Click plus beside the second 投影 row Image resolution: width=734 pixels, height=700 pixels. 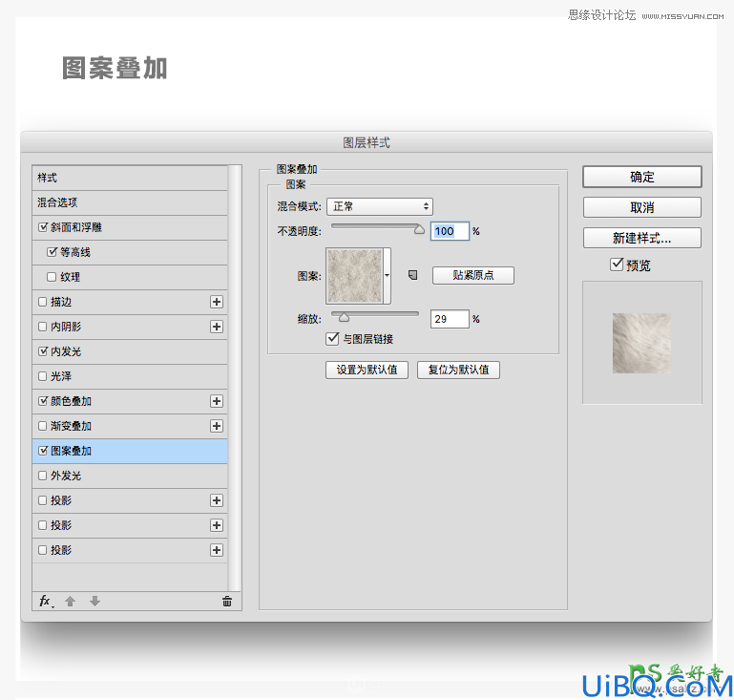click(217, 525)
